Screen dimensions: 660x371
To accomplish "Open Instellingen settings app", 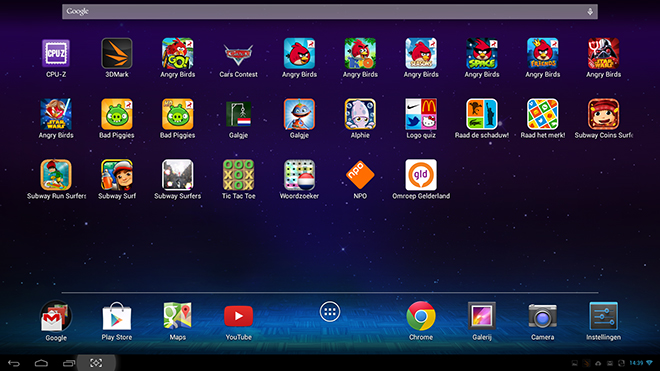I will click(604, 316).
